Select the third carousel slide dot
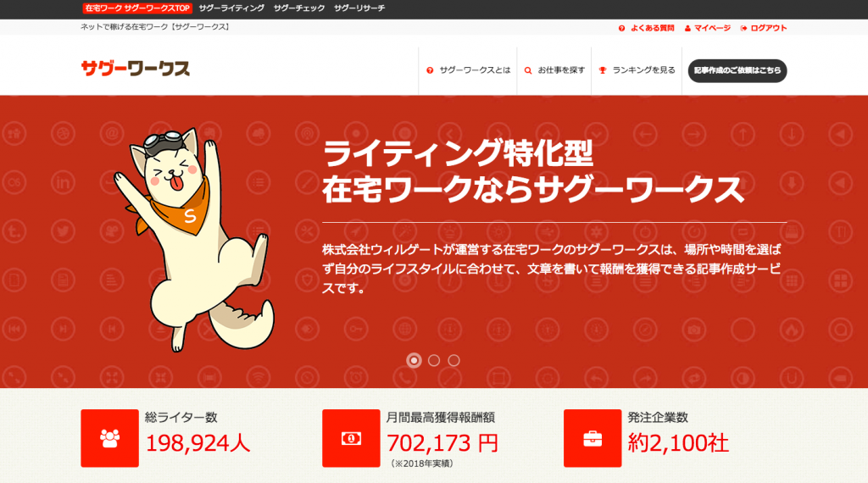The image size is (868, 483). click(x=454, y=360)
